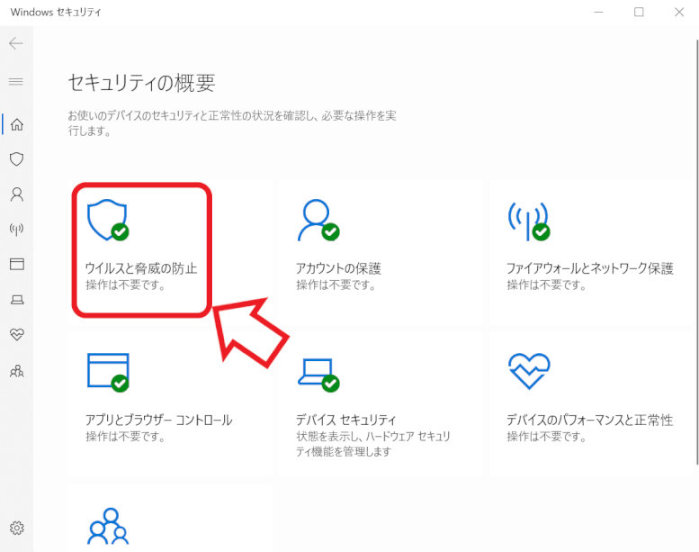Click the large laptop device security icon
The height and width of the screenshot is (552, 699).
pyautogui.click(x=318, y=375)
